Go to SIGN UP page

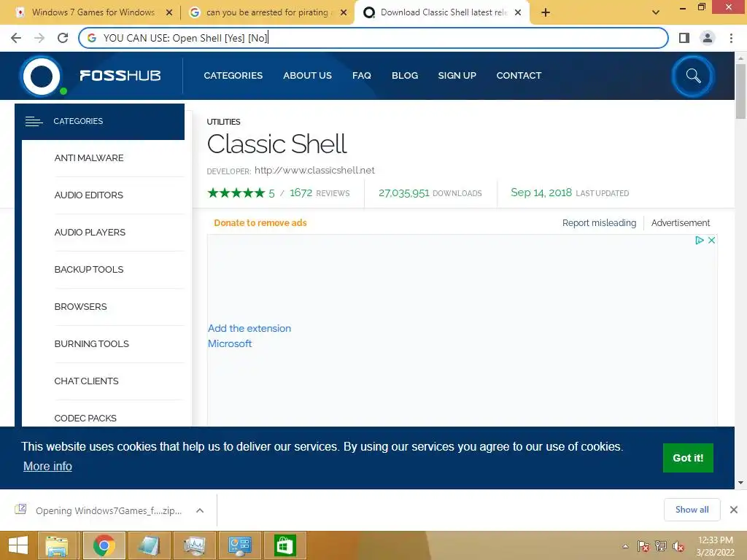(457, 75)
